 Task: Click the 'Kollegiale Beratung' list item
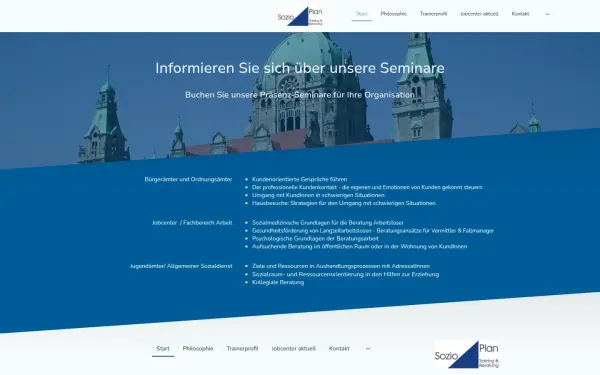(x=278, y=282)
